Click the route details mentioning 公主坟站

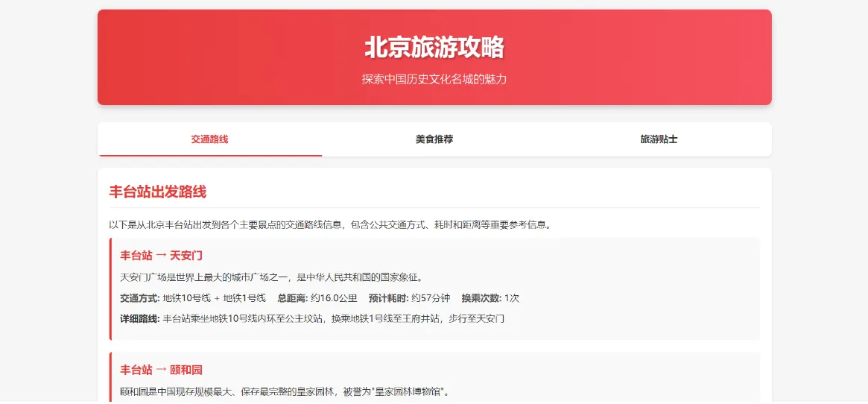[x=334, y=319]
